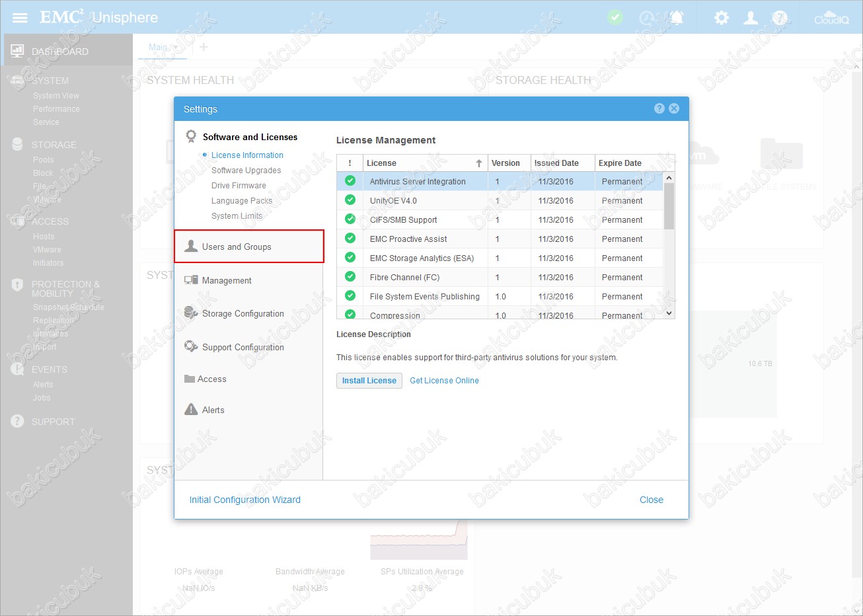The width and height of the screenshot is (863, 616).
Task: Select Software Upgrades in settings menu
Action: tap(246, 170)
